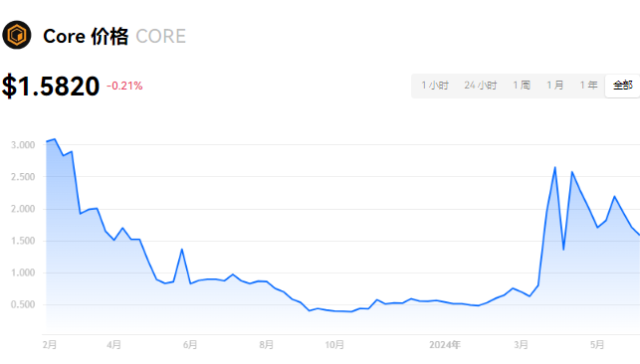Click the Core coin logo icon
Screen dimensions: 640x364
click(17, 35)
